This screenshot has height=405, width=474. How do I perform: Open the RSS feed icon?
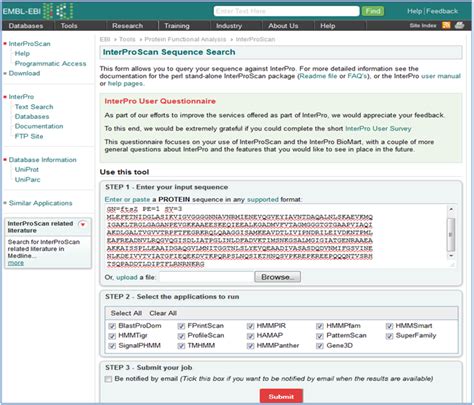coord(446,25)
